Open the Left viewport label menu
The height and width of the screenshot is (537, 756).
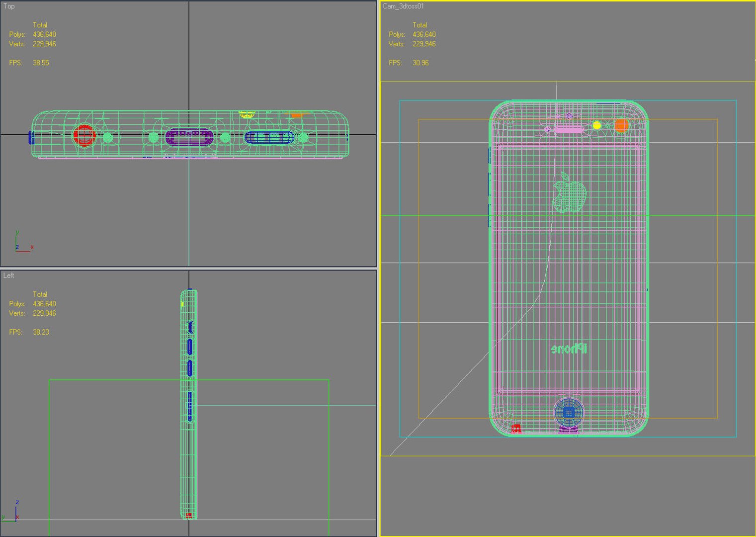9,275
